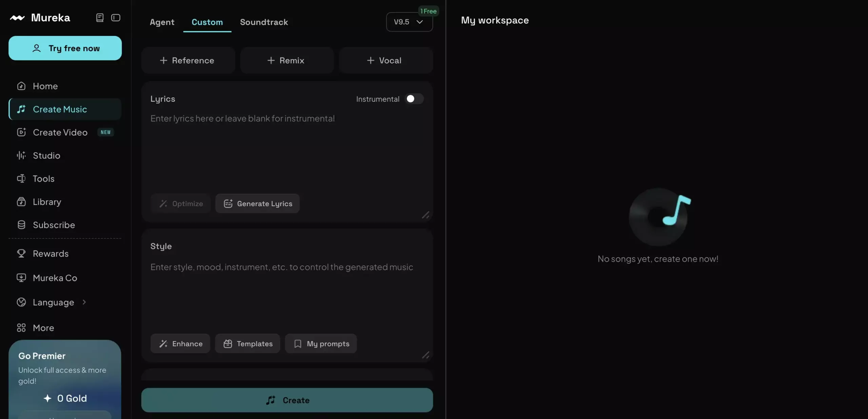Collapse sidebar using the panel toggle icon
Screen dimensions: 868x419
116,18
